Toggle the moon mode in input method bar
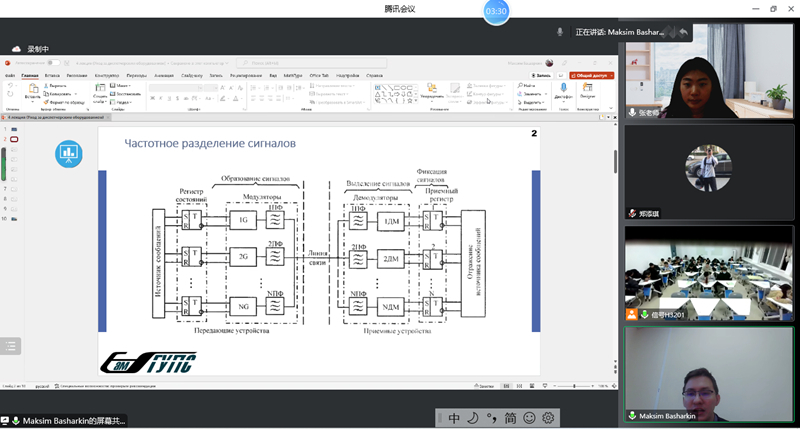800x429 pixels. pos(472,418)
